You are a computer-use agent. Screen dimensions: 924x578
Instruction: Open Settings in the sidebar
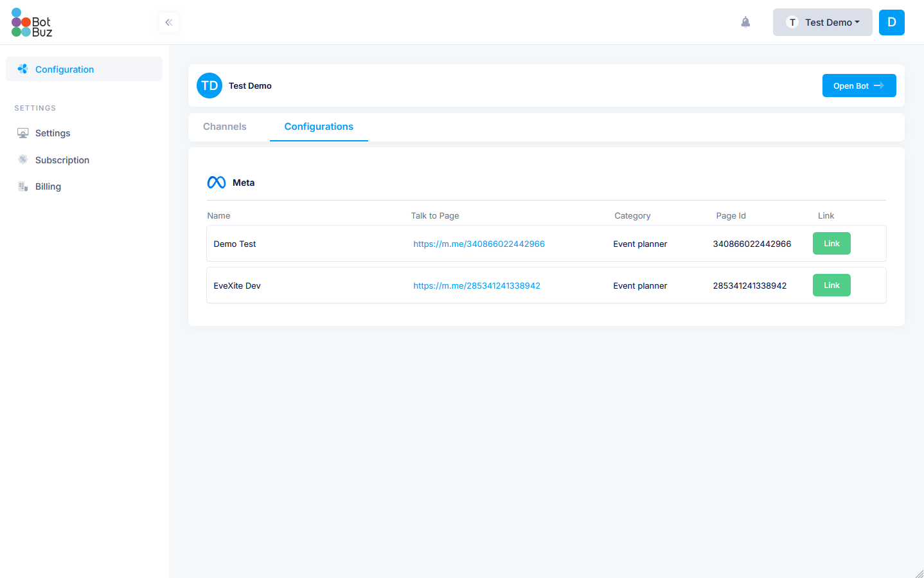coord(53,133)
